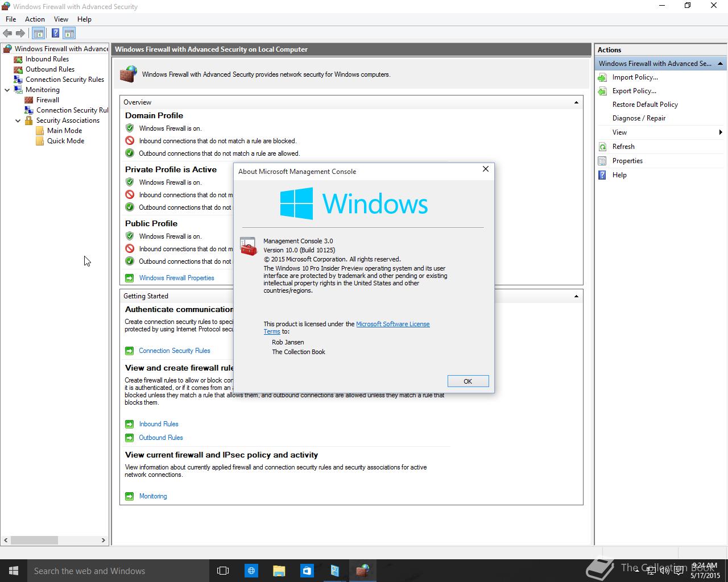
Task: Click the Outbound Rules link in Getting Started
Action: pyautogui.click(x=161, y=438)
